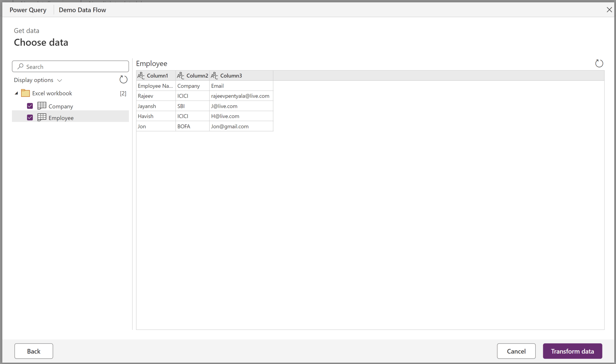Click the search magnifier icon
Screen dimensions: 616x364
pos(20,66)
